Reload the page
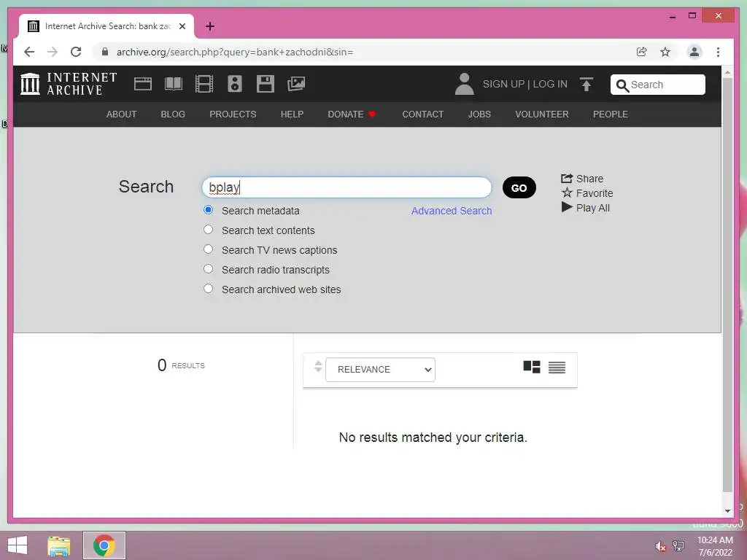Screen dimensions: 747x560 76,52
